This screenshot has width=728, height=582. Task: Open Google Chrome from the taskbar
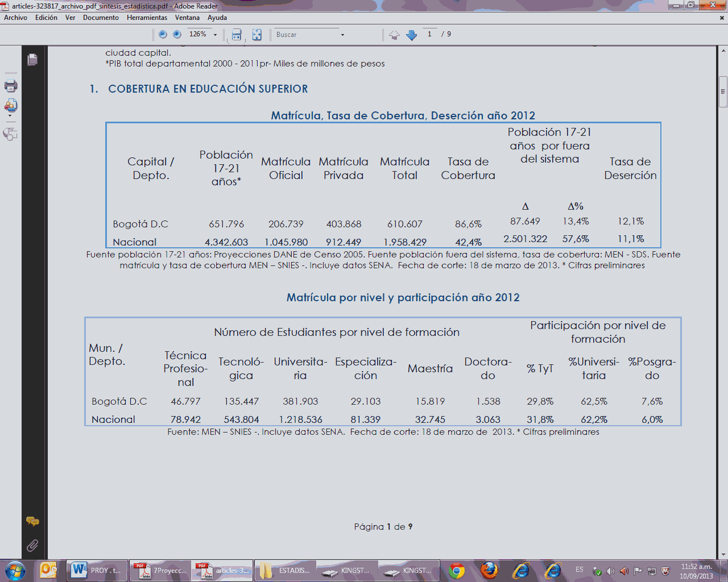pos(456,570)
